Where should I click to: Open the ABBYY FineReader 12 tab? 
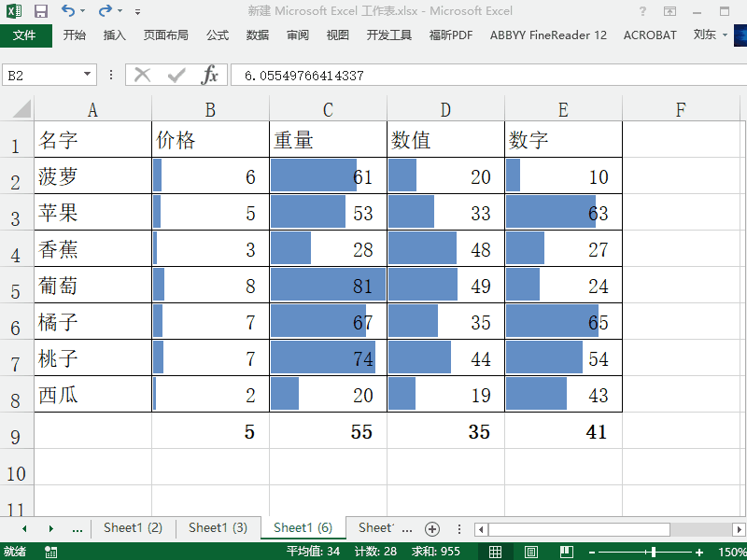pyautogui.click(x=548, y=35)
